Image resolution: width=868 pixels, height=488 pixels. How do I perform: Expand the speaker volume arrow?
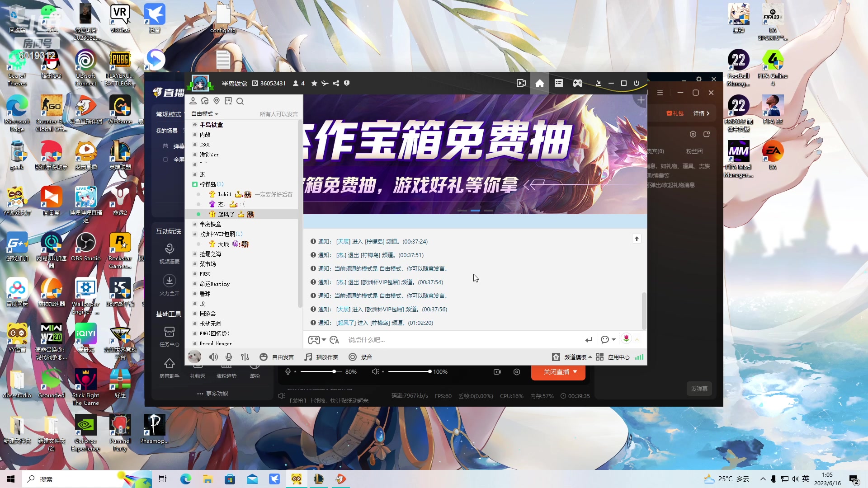[x=383, y=372]
